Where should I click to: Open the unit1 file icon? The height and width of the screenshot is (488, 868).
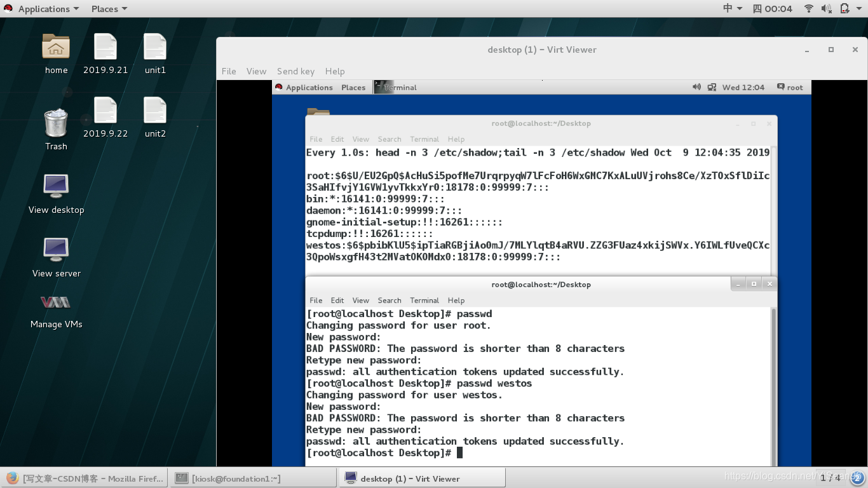point(155,48)
